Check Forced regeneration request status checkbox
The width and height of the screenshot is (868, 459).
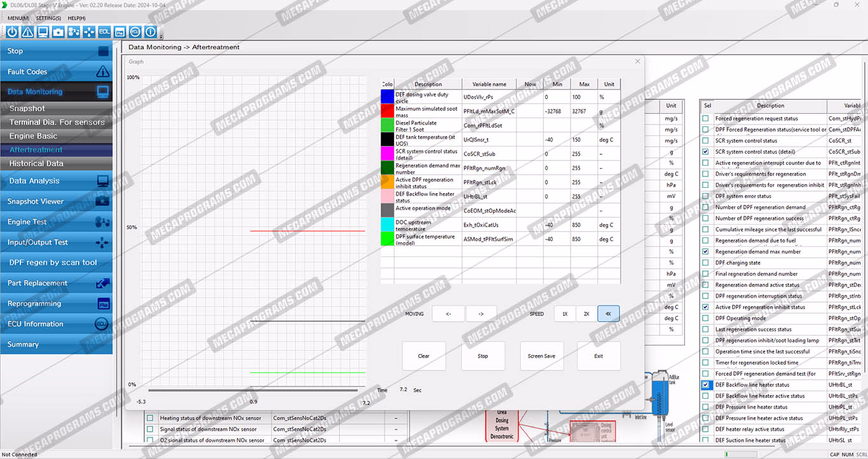705,119
